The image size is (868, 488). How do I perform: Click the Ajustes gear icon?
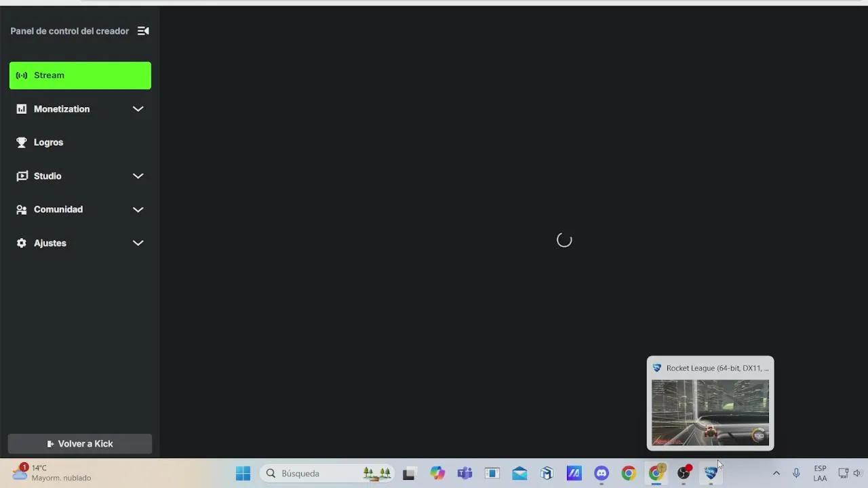coord(22,243)
